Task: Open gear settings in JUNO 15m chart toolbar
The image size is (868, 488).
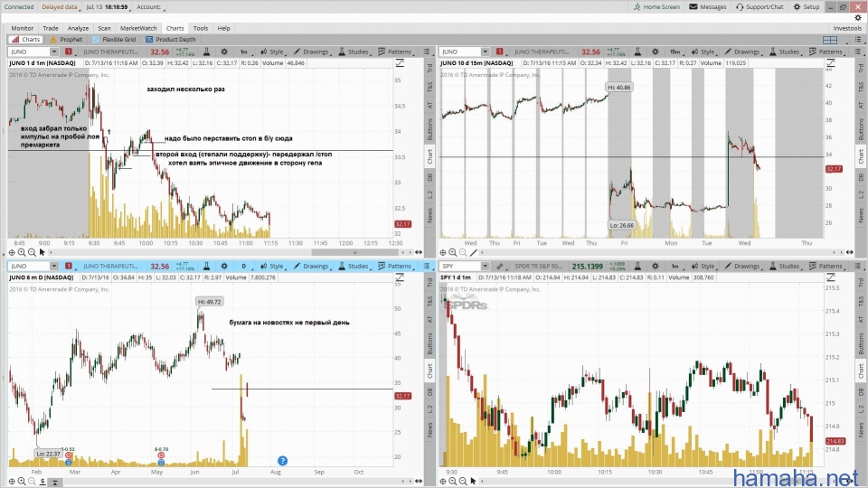Action: 656,52
